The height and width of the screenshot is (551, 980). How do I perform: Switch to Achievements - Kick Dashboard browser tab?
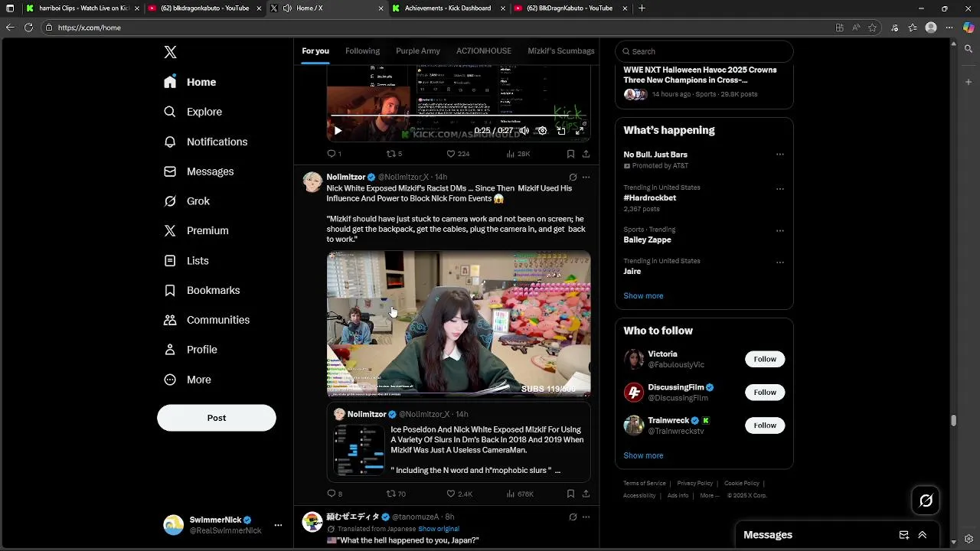(x=447, y=8)
